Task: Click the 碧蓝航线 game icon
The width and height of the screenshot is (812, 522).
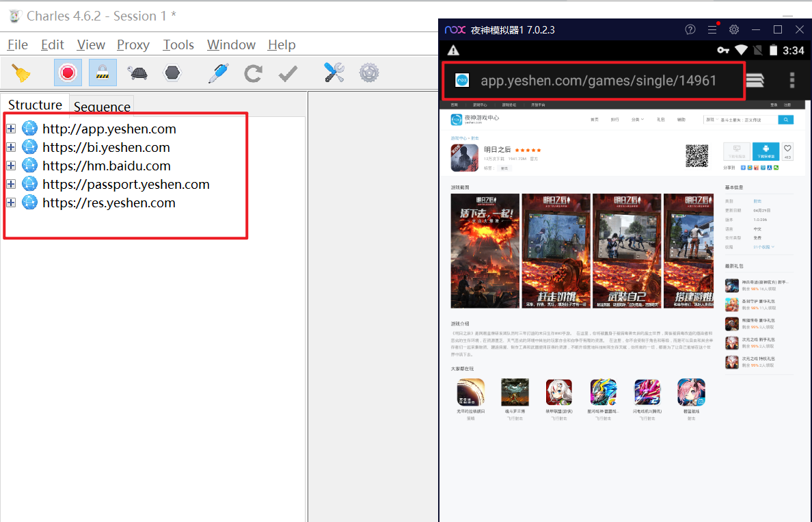Action: (x=691, y=393)
